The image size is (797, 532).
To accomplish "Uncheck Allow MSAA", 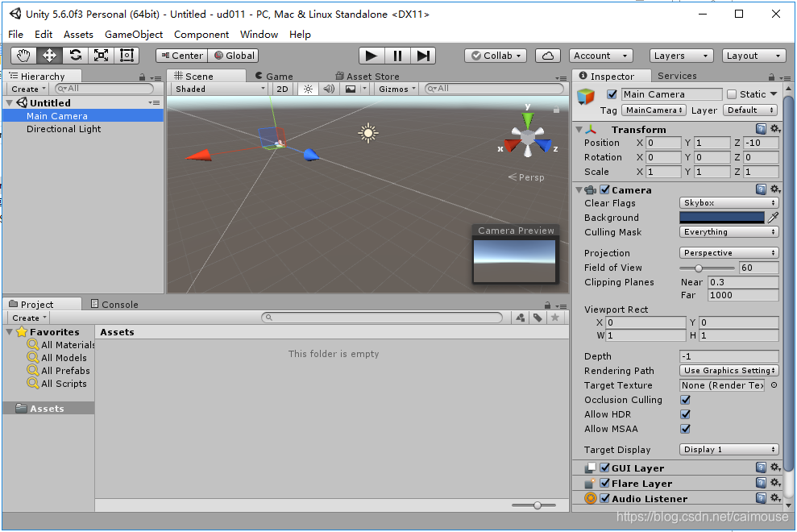I will (685, 430).
